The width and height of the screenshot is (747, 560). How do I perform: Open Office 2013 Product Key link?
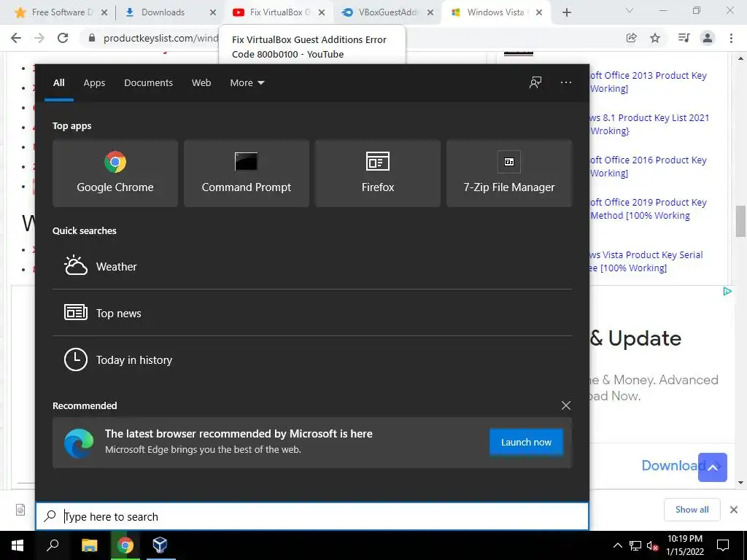[649, 82]
